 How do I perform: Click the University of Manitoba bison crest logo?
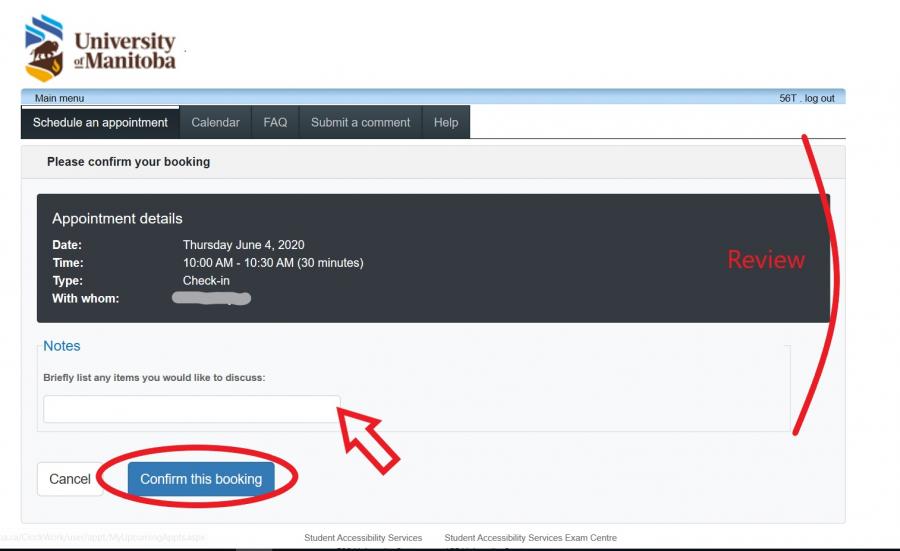(x=44, y=47)
